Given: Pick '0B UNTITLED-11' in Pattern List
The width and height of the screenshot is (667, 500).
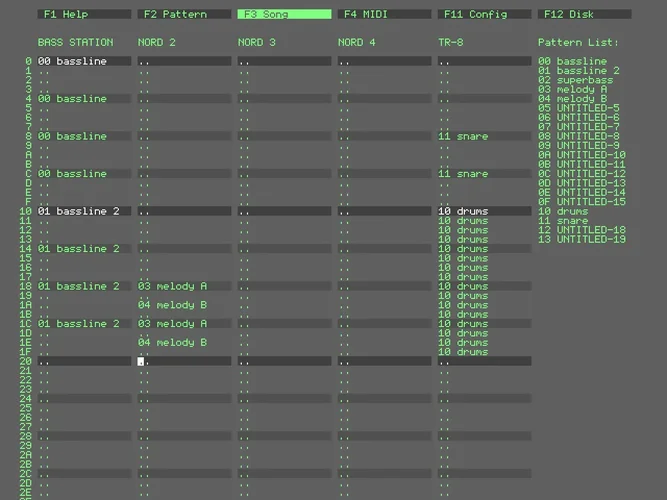Looking at the screenshot, I should coord(581,164).
